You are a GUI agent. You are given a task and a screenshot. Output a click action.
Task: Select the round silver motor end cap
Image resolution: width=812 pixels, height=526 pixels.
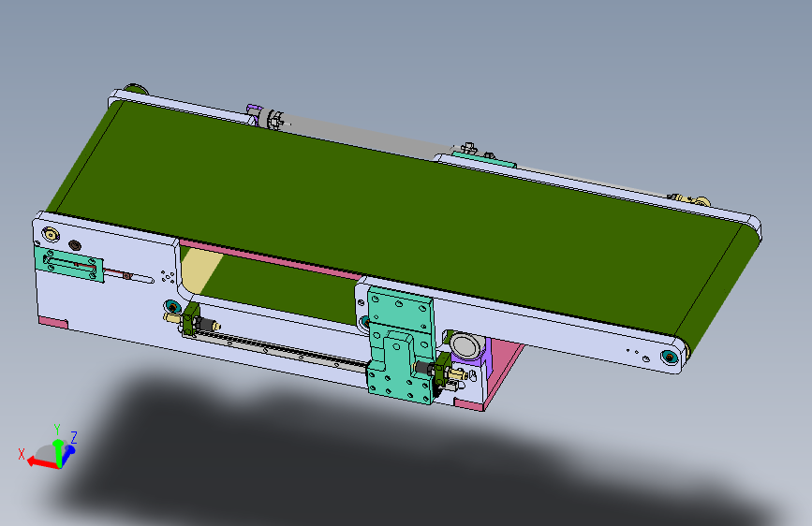pos(466,344)
